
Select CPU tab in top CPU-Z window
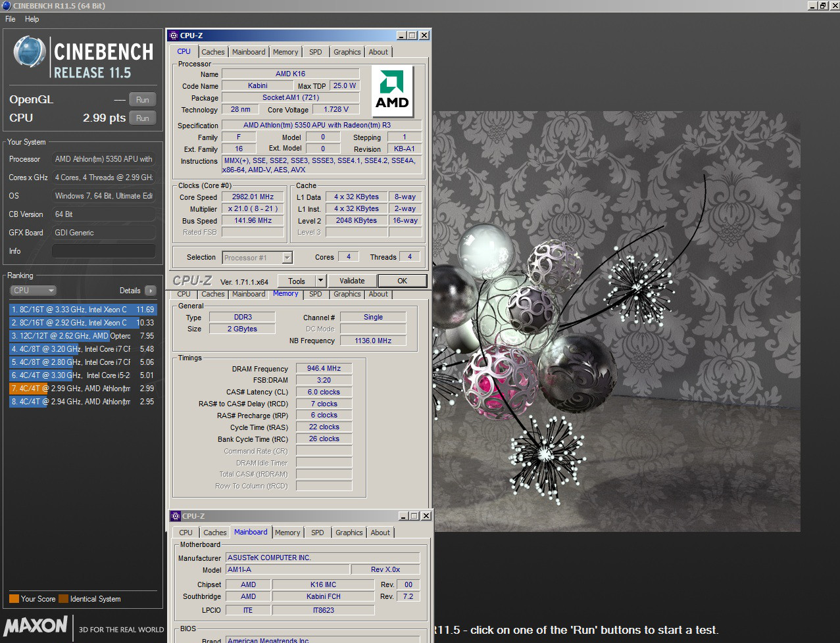(184, 51)
